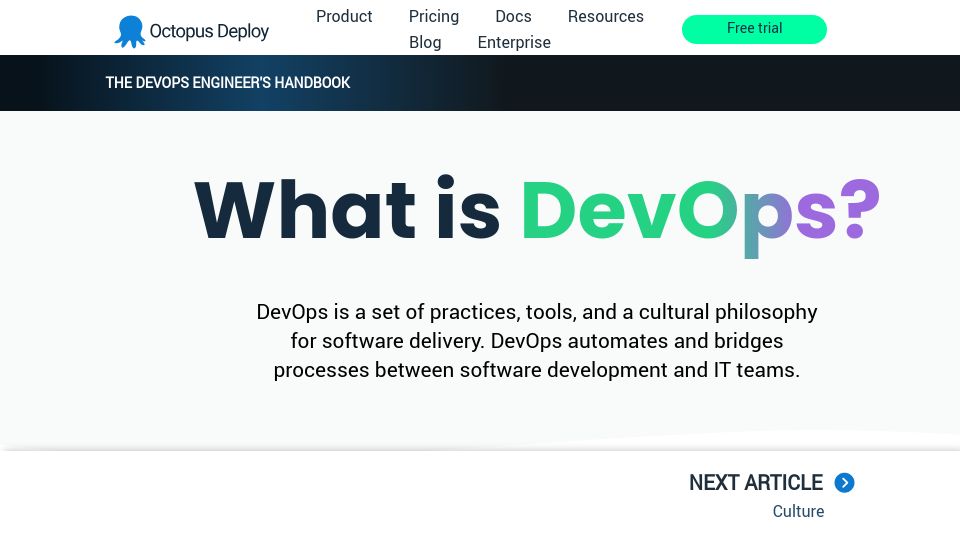Open the Resources menu
The width and height of the screenshot is (960, 540).
click(606, 17)
